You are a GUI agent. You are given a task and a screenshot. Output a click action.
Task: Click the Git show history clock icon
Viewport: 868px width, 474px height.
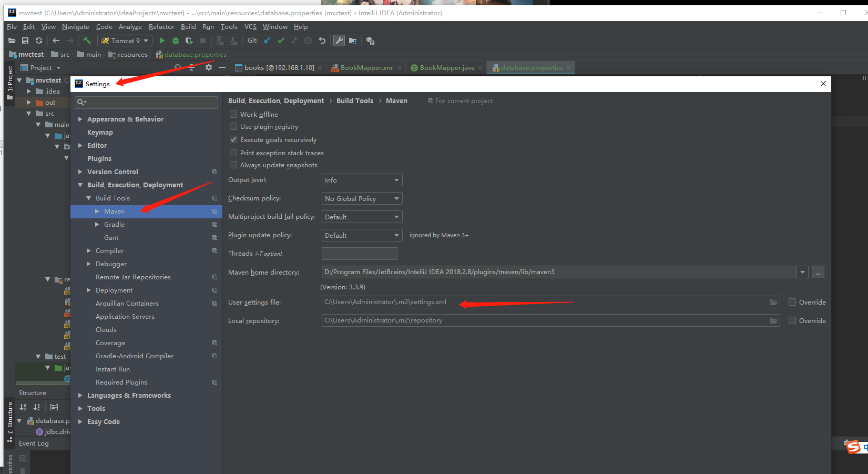(x=308, y=41)
